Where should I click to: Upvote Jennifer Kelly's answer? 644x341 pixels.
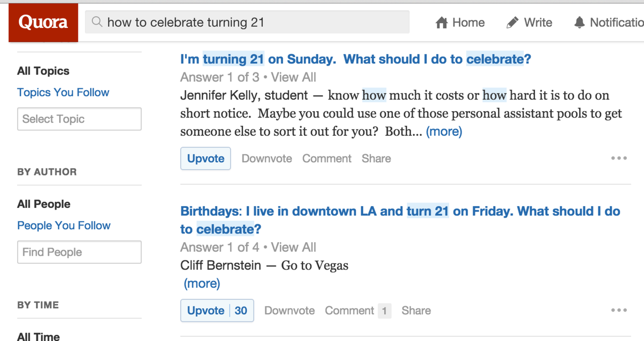pyautogui.click(x=206, y=158)
